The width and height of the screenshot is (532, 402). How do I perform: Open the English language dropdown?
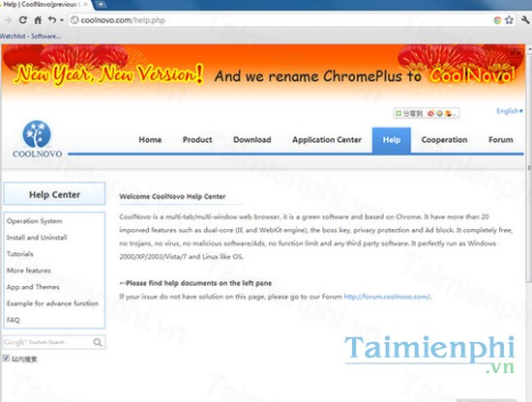click(x=510, y=111)
